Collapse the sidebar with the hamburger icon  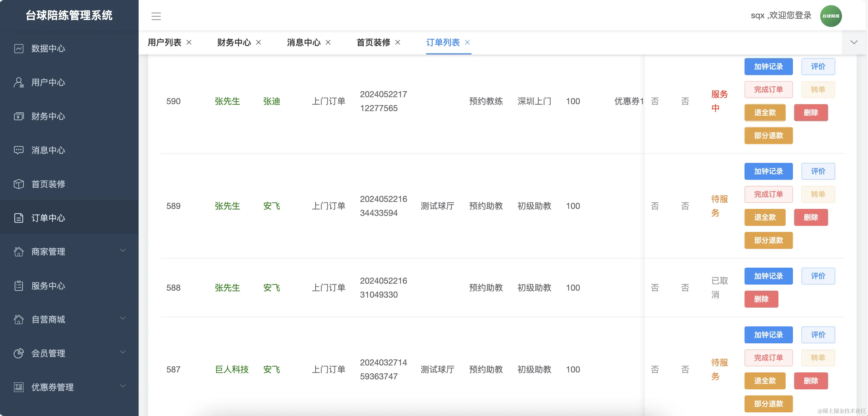[x=156, y=16]
